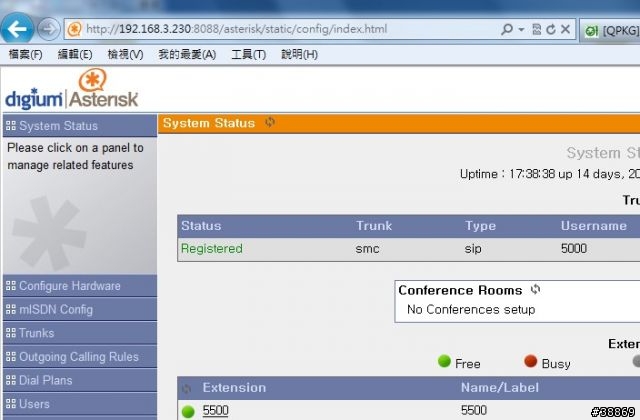
Task: Click the Uptime information line
Action: coord(549,174)
